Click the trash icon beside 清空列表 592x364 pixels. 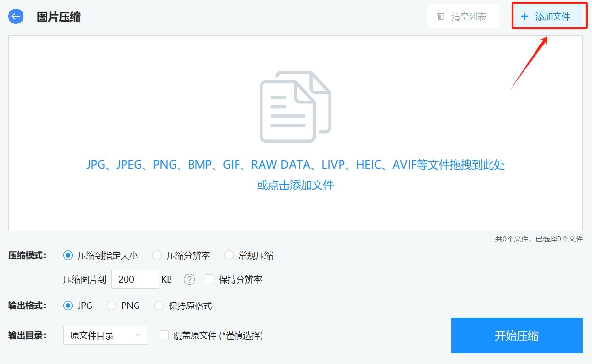point(441,17)
